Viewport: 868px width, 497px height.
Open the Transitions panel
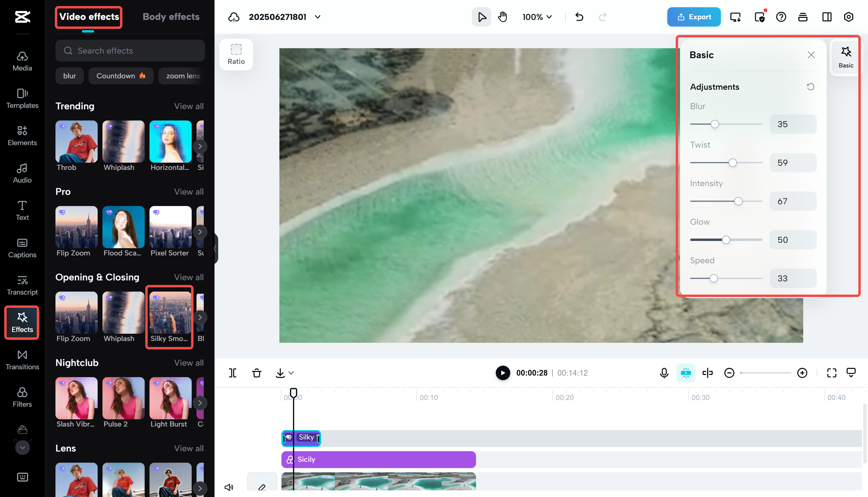21,359
